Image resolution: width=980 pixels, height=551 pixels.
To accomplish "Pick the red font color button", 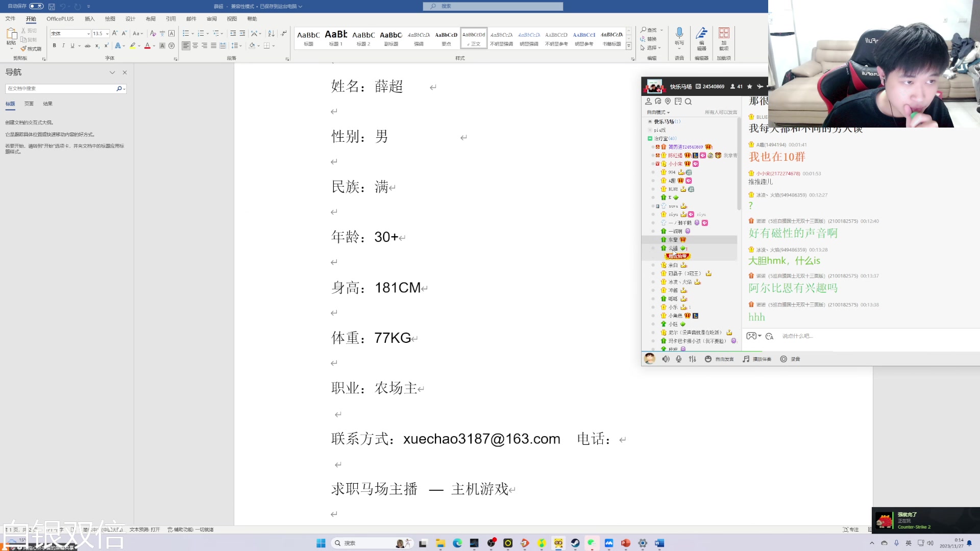I will 148,45.
